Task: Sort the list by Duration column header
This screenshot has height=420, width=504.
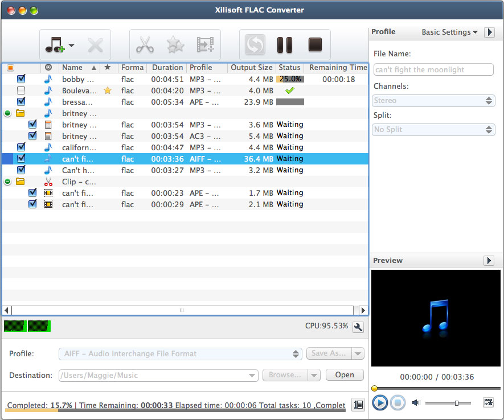Action: click(x=167, y=68)
